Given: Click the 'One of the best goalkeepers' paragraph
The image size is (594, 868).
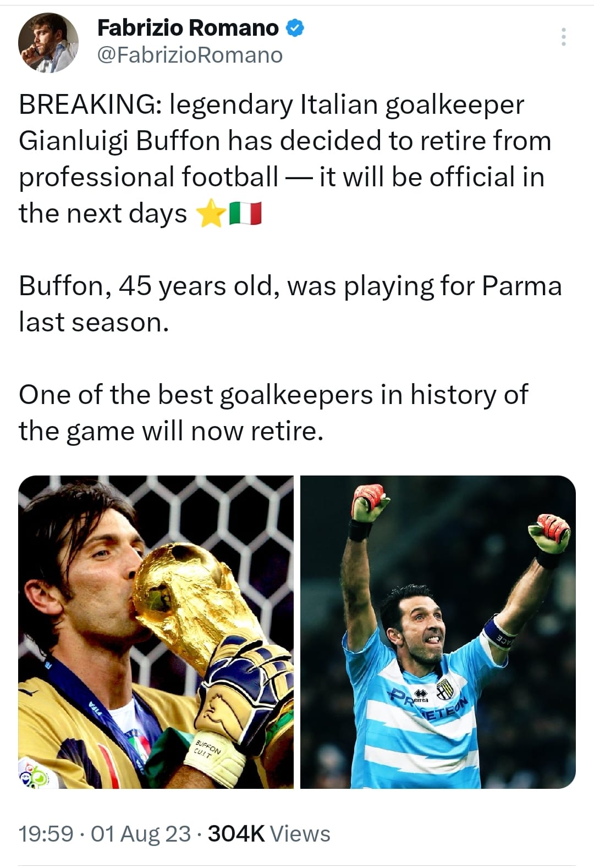Looking at the screenshot, I should 273,413.
